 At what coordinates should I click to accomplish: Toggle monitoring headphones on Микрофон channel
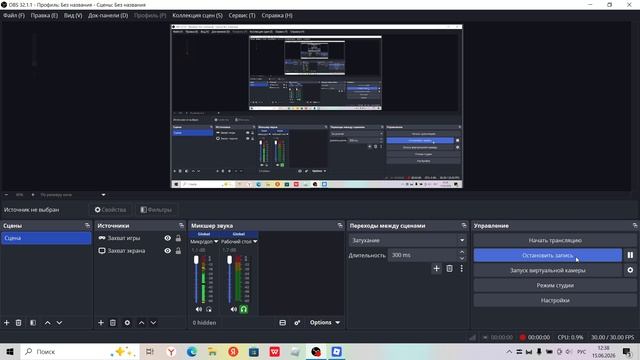(209, 309)
